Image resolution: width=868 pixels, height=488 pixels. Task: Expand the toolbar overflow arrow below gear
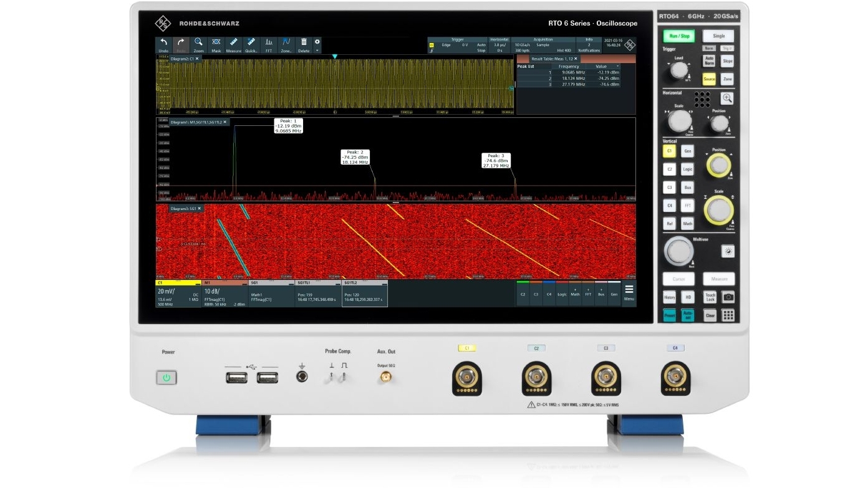pos(317,50)
